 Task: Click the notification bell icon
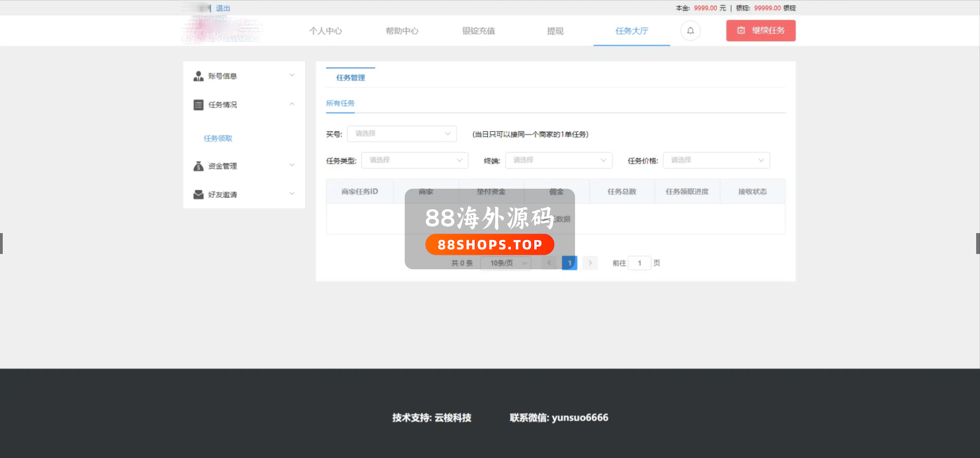[690, 31]
